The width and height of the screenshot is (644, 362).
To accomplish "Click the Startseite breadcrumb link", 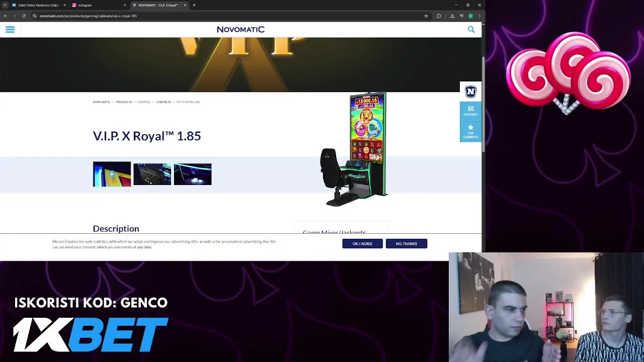I will [x=101, y=102].
